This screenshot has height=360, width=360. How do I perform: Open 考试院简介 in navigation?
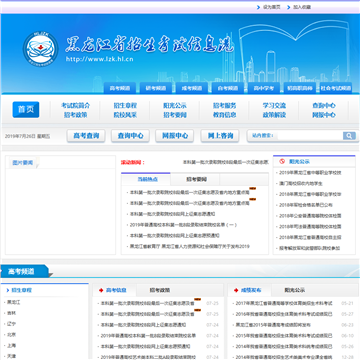[75, 105]
